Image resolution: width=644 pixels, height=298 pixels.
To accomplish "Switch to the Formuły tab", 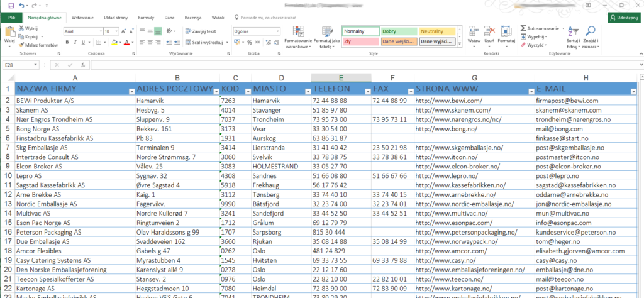I will (146, 18).
